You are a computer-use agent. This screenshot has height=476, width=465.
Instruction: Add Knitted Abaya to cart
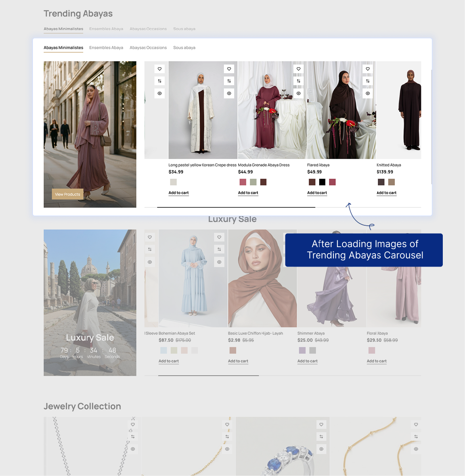(x=387, y=193)
